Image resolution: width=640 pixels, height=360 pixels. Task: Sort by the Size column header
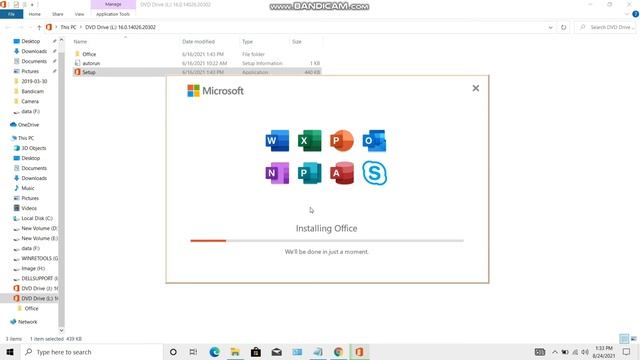pyautogui.click(x=297, y=42)
